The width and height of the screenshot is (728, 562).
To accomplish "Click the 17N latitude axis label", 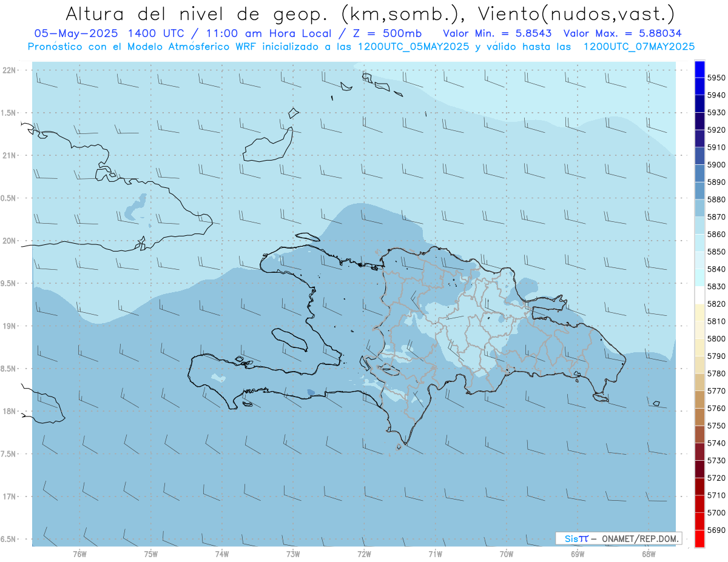I will (9, 497).
